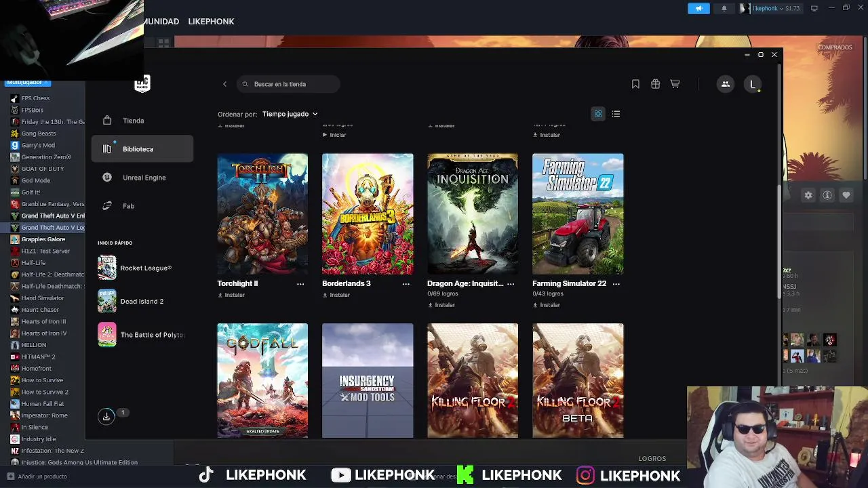The image size is (868, 488).
Task: Open the Steam notifications bell icon
Action: pos(724,8)
